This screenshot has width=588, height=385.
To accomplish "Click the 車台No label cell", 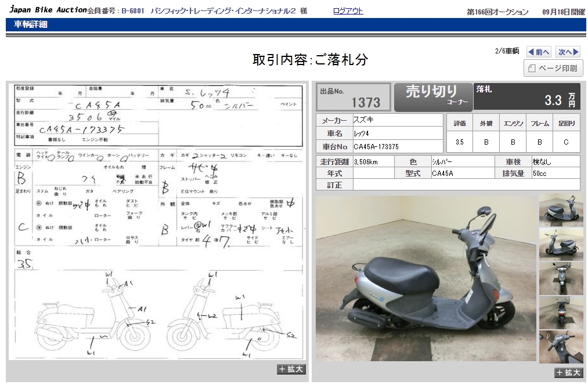I will [334, 146].
